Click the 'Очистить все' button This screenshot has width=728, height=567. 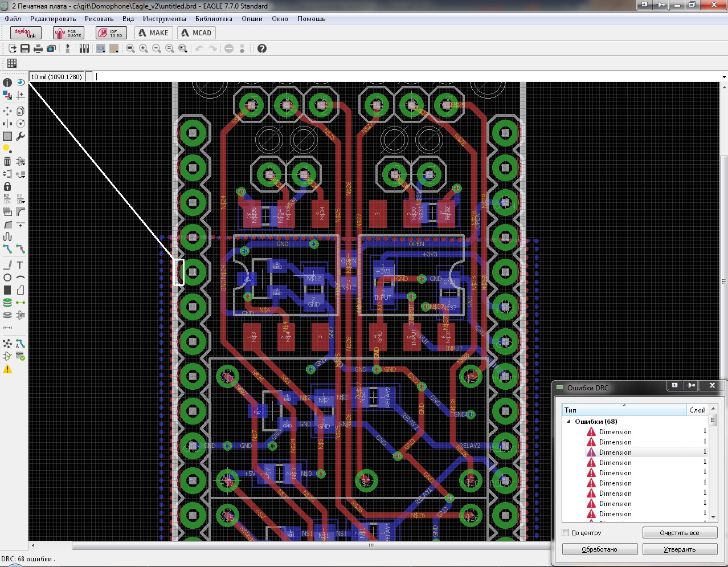[679, 533]
